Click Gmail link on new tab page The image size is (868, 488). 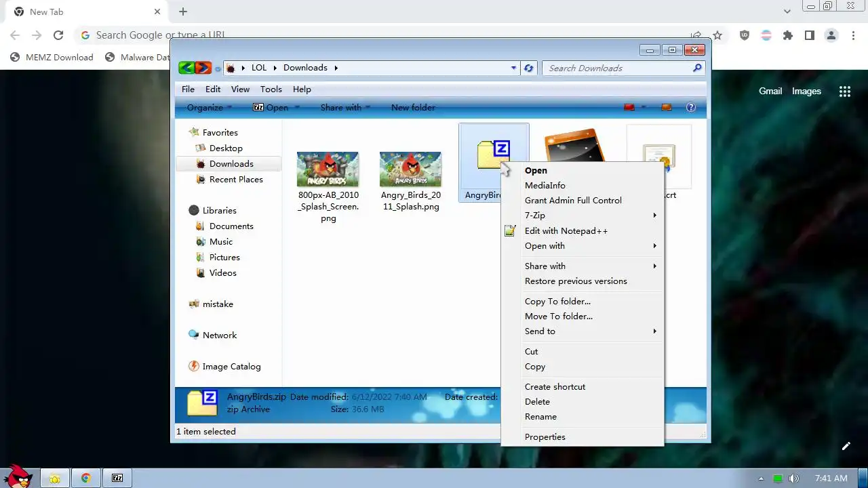click(770, 91)
